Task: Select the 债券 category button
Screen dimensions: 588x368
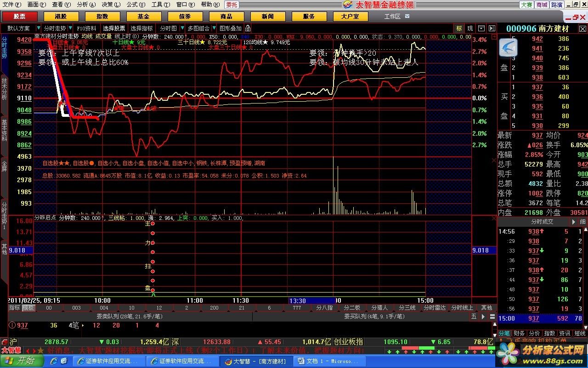Action: 185,17
